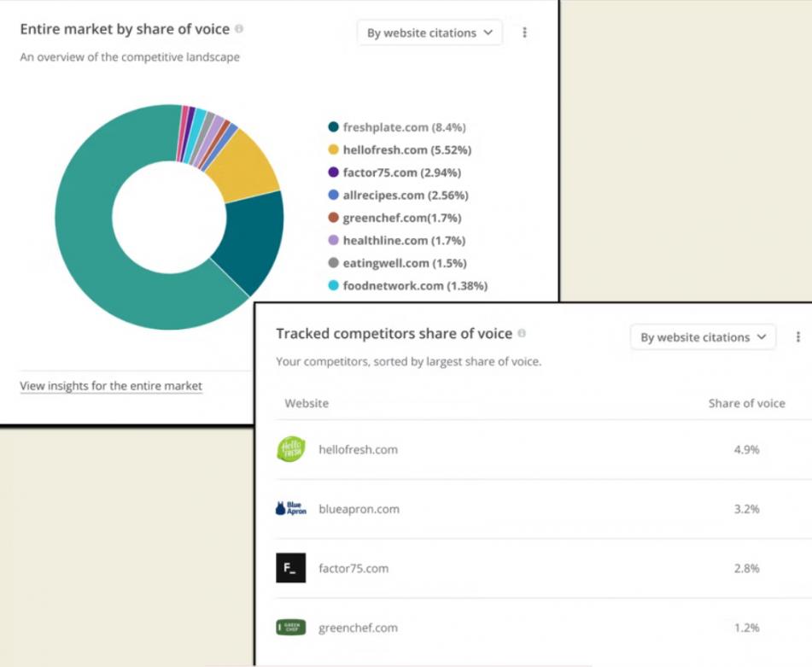Toggle the foodnetwork.com legend entry
Viewport: 812px width, 667px height.
408,285
